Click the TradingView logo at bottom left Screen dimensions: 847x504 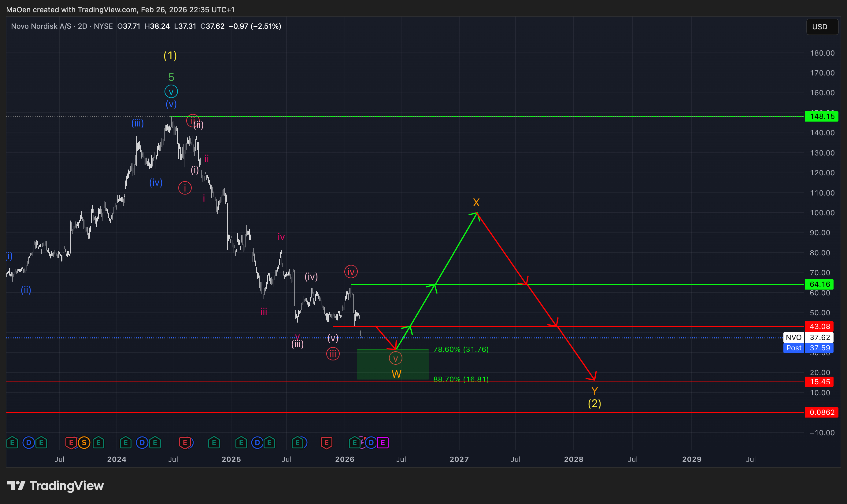tap(55, 486)
